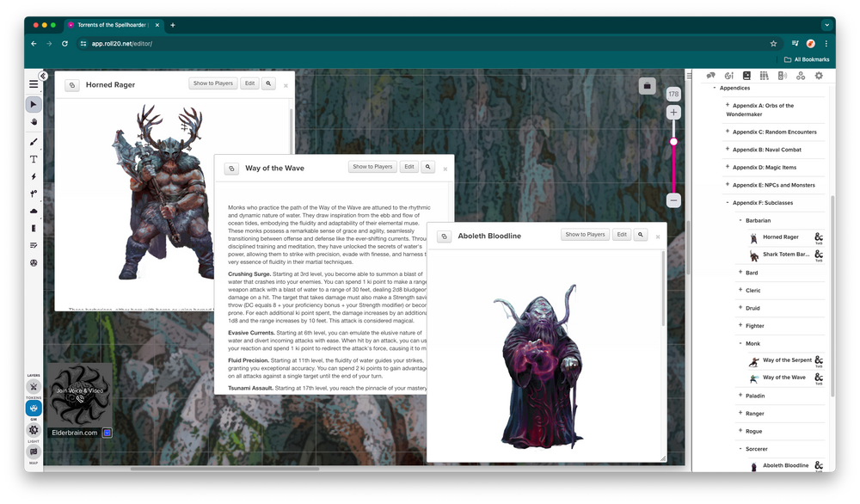Click the search icon in Horned Rager
Screen dimensions: 860x504
(x=268, y=83)
